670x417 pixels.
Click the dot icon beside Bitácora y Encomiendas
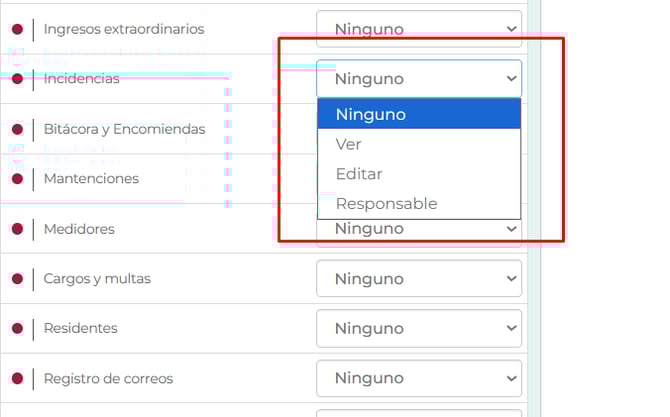tap(17, 129)
